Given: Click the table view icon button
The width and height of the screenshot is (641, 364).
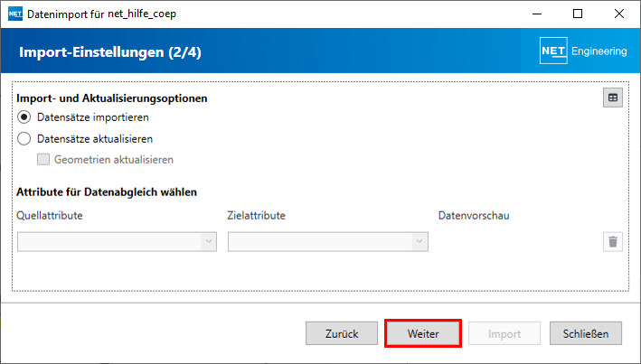Looking at the screenshot, I should pos(612,98).
